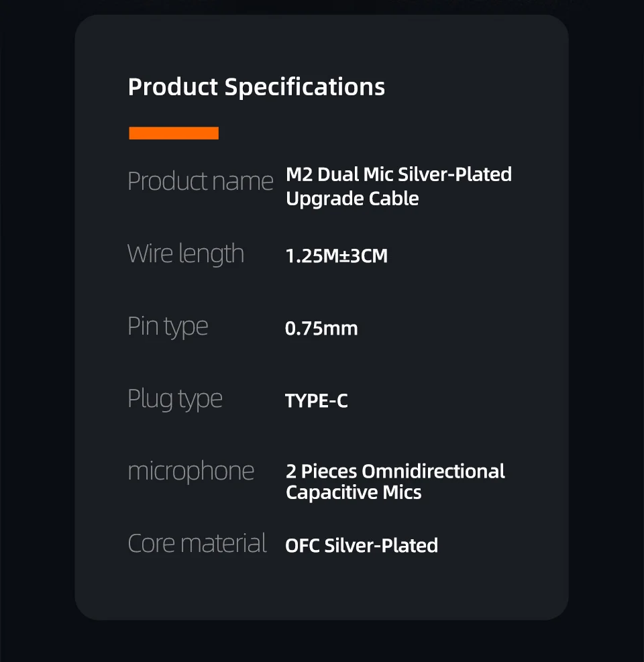The width and height of the screenshot is (644, 662).
Task: Select the 'Upgrade Cable' text line
Action: click(352, 199)
